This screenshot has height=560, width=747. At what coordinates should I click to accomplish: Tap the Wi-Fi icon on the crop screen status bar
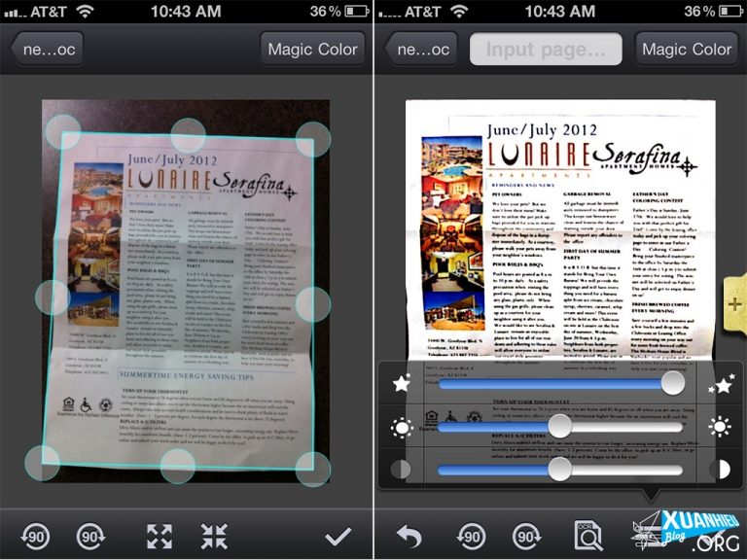tap(85, 11)
